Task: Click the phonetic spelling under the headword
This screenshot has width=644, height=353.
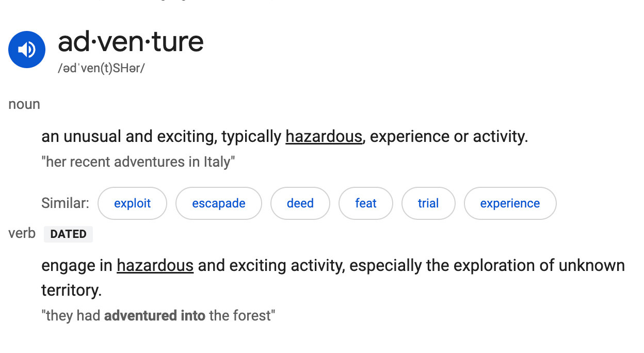Action: (101, 69)
